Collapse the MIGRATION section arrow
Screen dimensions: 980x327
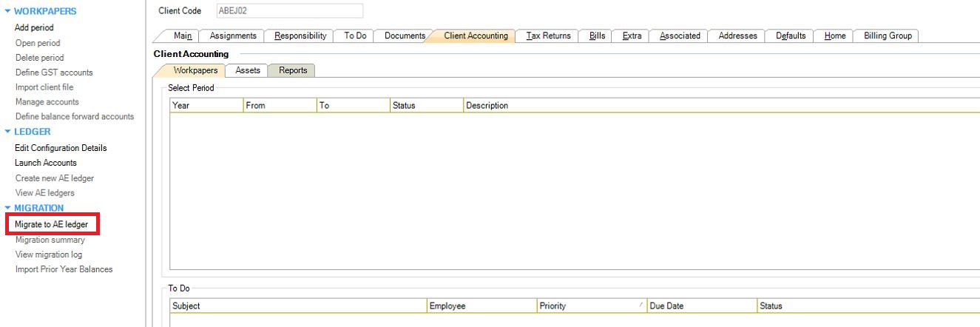coord(8,209)
